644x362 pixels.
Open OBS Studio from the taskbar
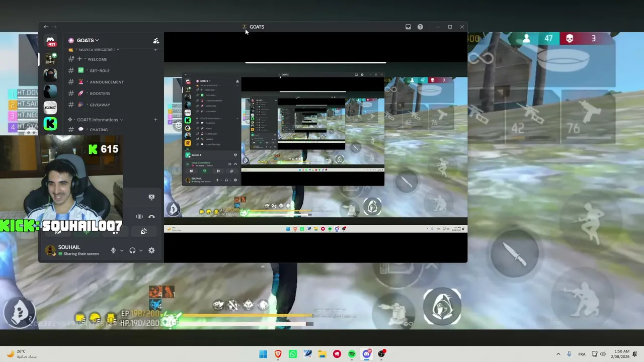coord(381,354)
